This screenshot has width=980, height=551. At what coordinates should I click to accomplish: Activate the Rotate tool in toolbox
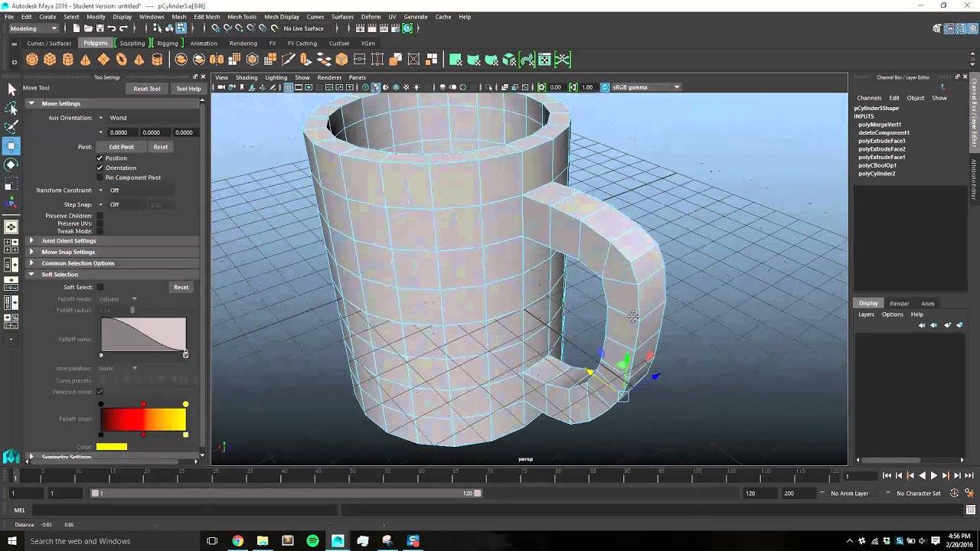click(11, 165)
